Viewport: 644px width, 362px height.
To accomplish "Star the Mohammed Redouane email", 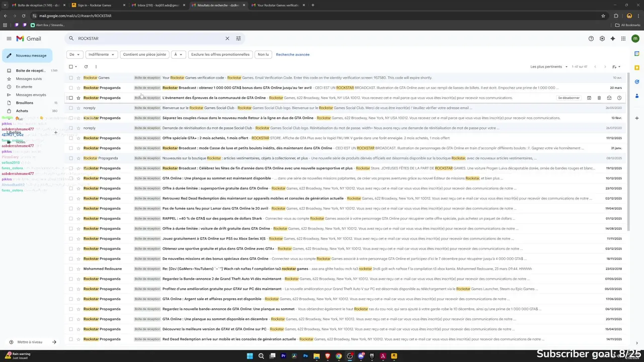I will tap(78, 269).
